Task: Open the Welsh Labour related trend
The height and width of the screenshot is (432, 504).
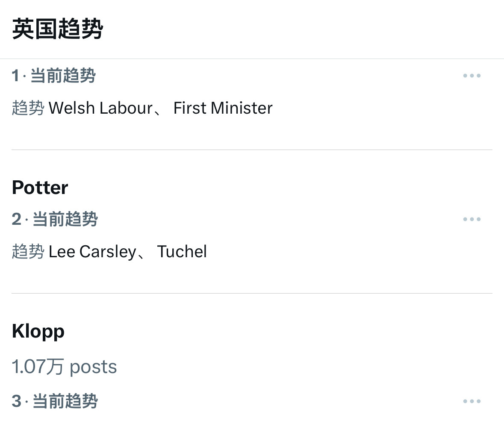Action: click(x=100, y=108)
